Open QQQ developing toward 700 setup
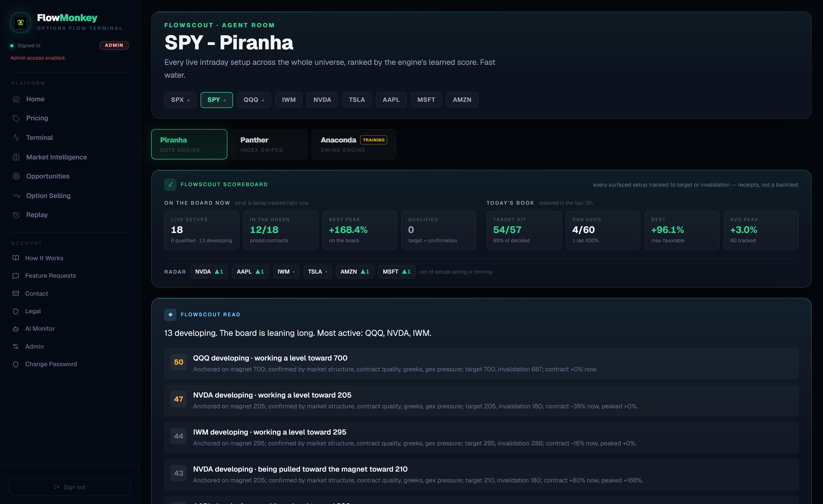 click(x=481, y=364)
